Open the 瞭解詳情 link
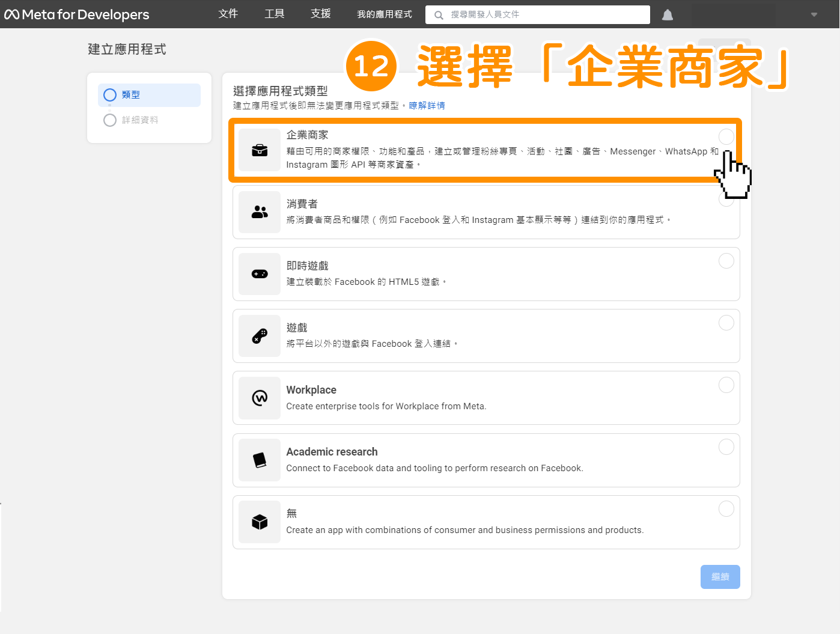The width and height of the screenshot is (840, 634). point(427,106)
